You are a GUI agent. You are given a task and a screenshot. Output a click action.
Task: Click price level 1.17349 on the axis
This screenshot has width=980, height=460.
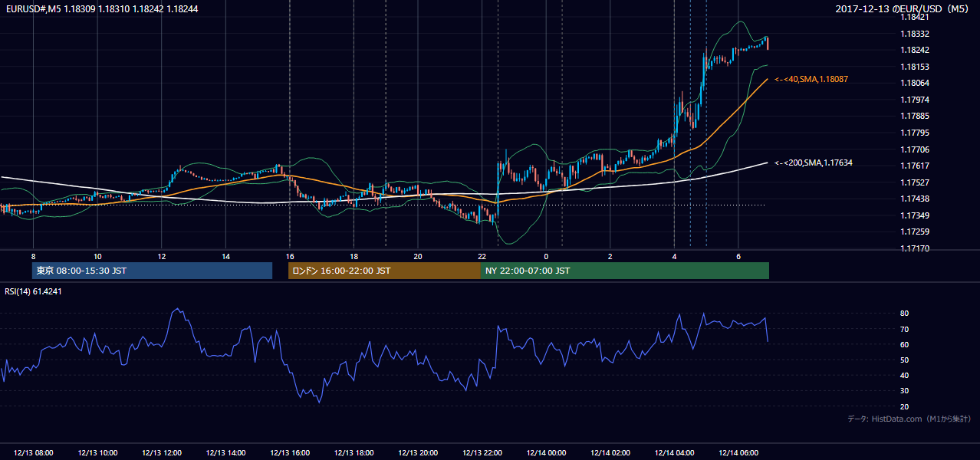(x=914, y=215)
